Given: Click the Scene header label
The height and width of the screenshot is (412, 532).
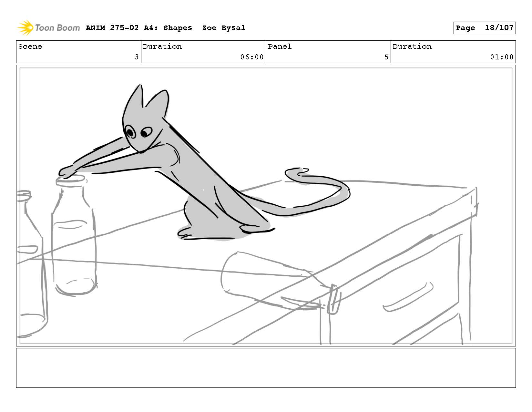Looking at the screenshot, I should tap(30, 46).
